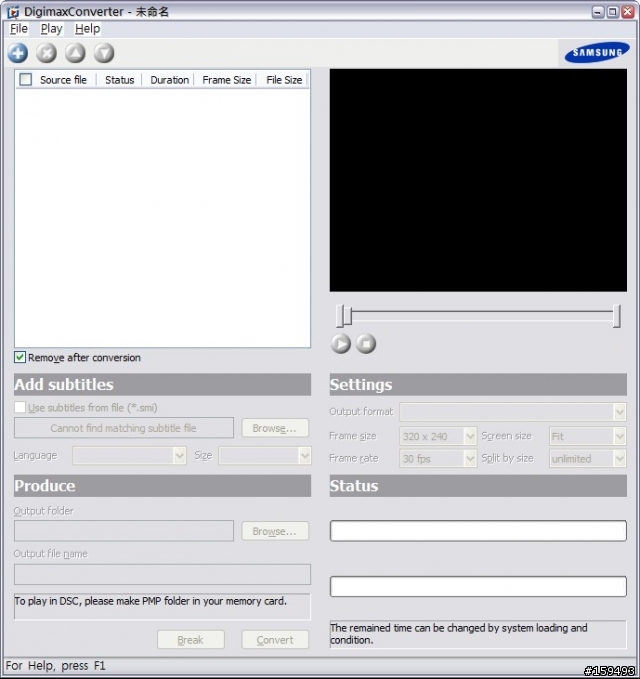640x679 pixels.
Task: Open the File menu
Action: (19, 29)
